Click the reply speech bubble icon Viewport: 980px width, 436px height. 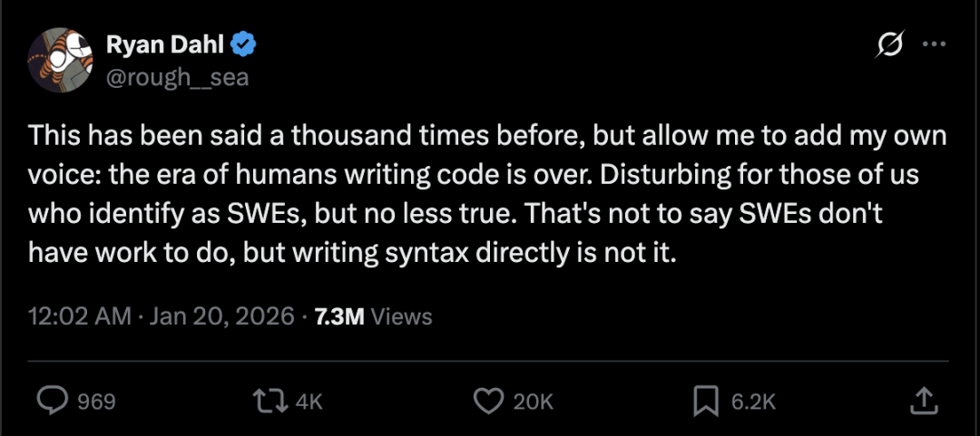[x=54, y=400]
